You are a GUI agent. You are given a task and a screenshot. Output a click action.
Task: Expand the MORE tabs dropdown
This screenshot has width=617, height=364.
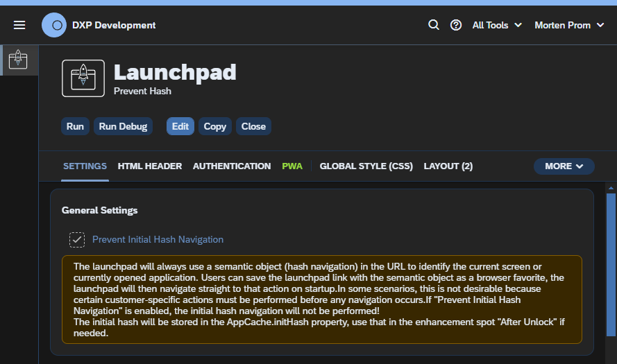pyautogui.click(x=564, y=166)
